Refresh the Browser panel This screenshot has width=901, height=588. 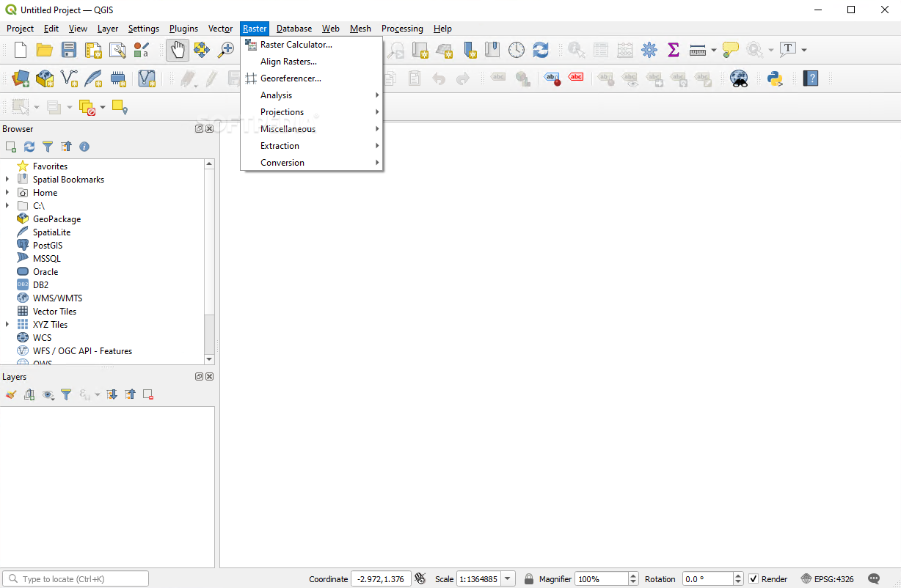coord(29,147)
